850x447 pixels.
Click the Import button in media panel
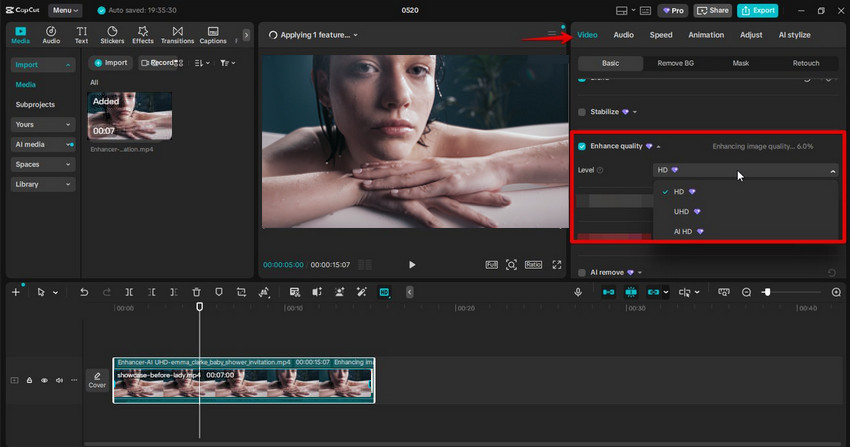(x=111, y=63)
